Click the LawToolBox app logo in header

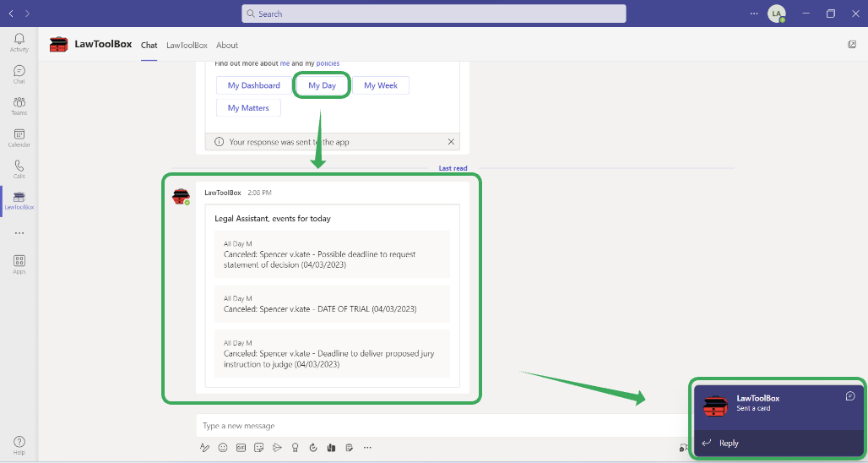[58, 44]
